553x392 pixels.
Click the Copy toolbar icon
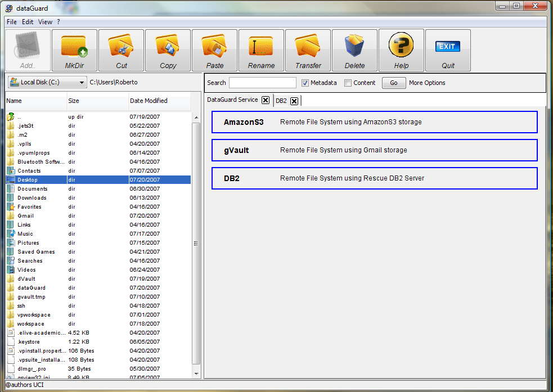point(168,46)
